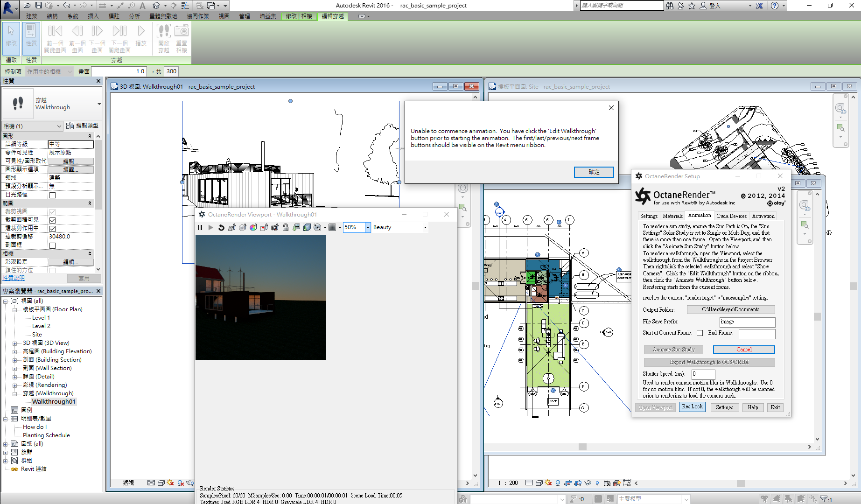The width and height of the screenshot is (861, 504).
Task: Pause rendering in the OctaneRender Viewport
Action: [200, 227]
